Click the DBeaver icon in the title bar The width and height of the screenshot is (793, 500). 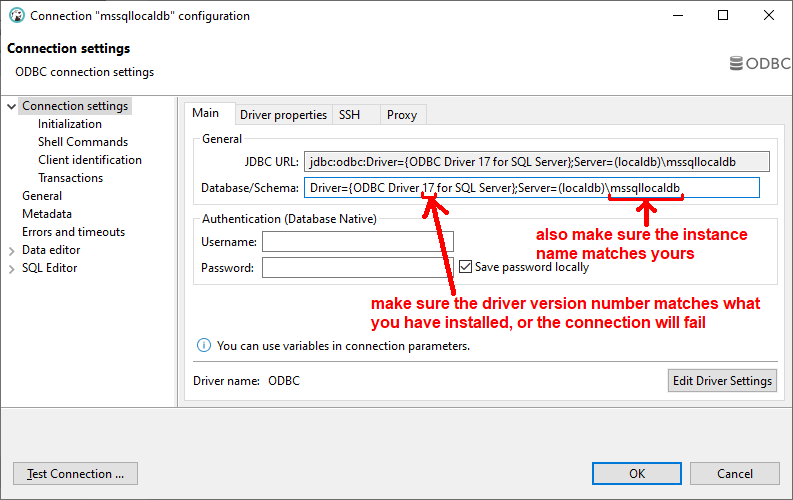click(x=17, y=16)
